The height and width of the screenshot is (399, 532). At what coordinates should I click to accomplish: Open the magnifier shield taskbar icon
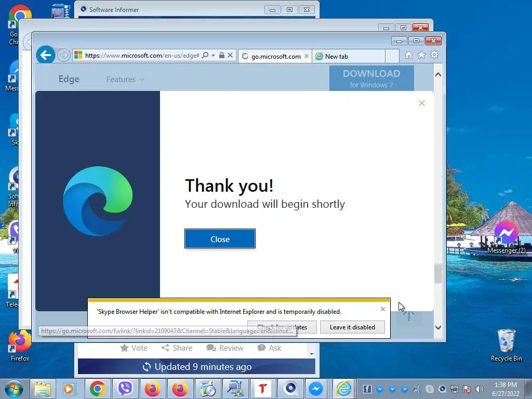point(235,389)
